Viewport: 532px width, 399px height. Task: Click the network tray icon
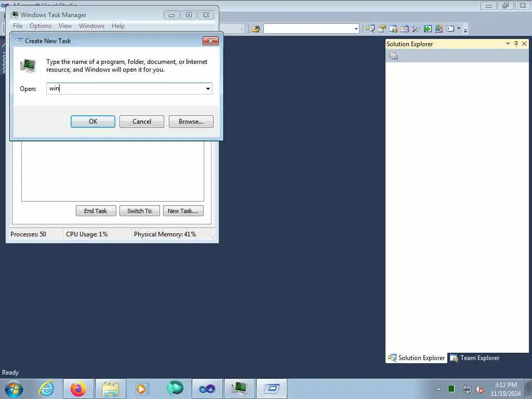pyautogui.click(x=467, y=390)
